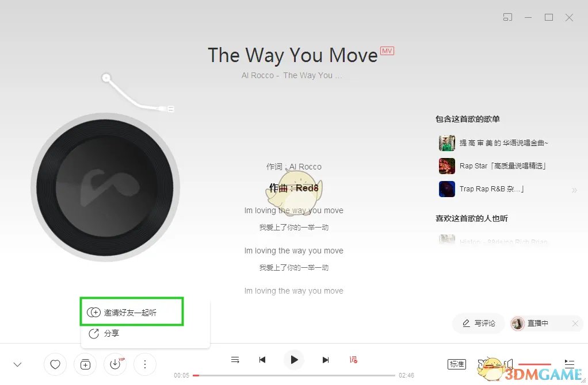Like the song with the heart icon
588x385 pixels.
[x=55, y=364]
